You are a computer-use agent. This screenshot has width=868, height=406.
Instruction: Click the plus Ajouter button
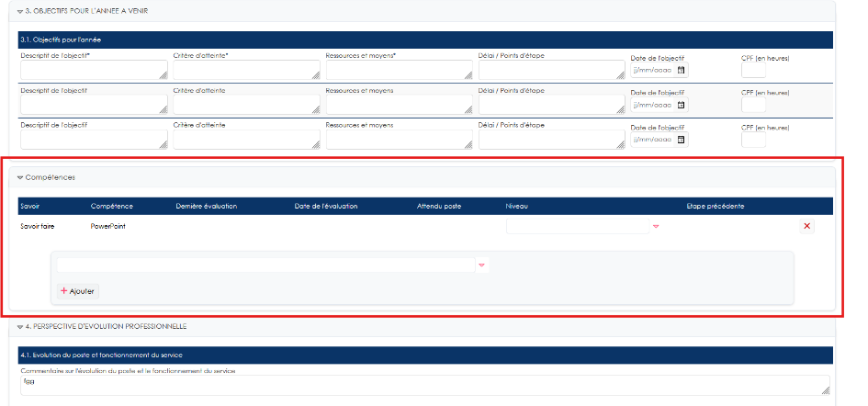click(x=78, y=291)
